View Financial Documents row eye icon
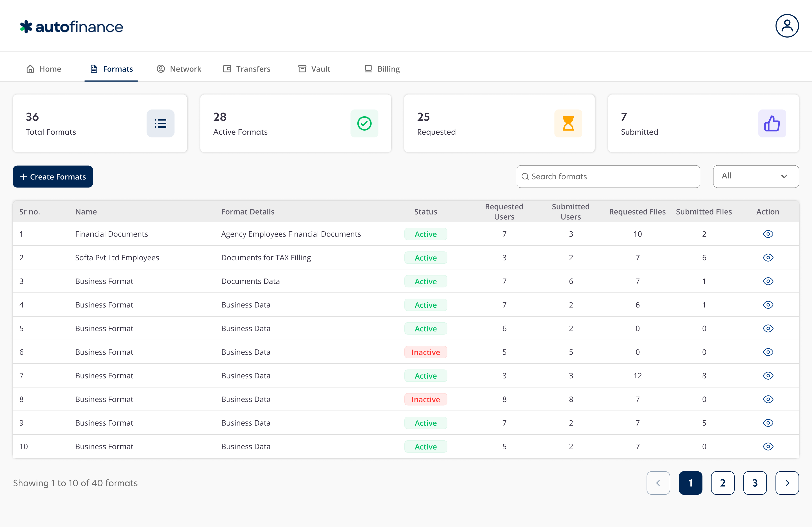This screenshot has height=527, width=812. pyautogui.click(x=768, y=234)
